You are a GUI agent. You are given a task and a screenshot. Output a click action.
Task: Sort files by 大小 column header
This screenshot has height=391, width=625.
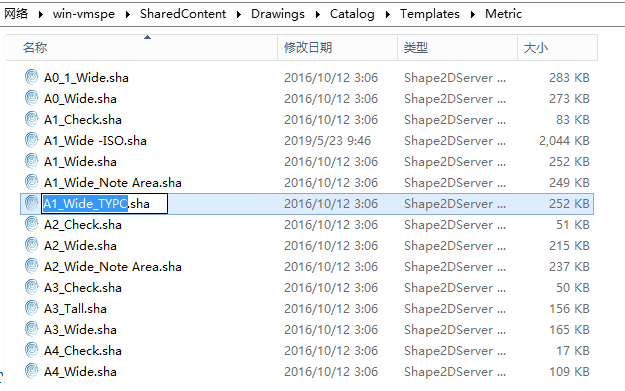coord(558,47)
